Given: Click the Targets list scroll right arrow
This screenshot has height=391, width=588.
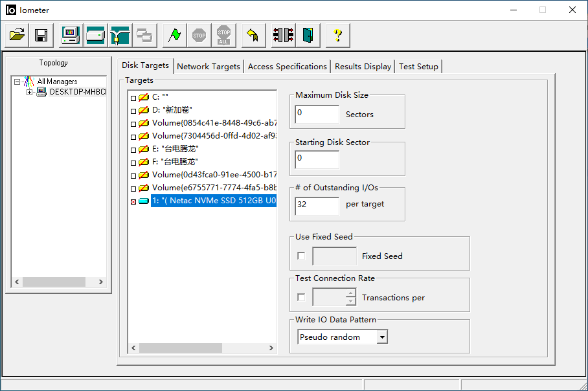Looking at the screenshot, I should [x=271, y=348].
